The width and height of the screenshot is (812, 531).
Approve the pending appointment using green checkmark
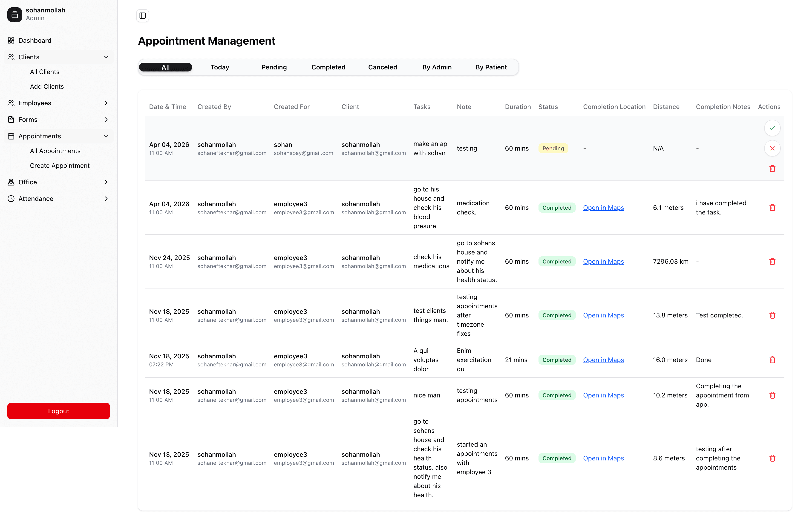coord(772,128)
